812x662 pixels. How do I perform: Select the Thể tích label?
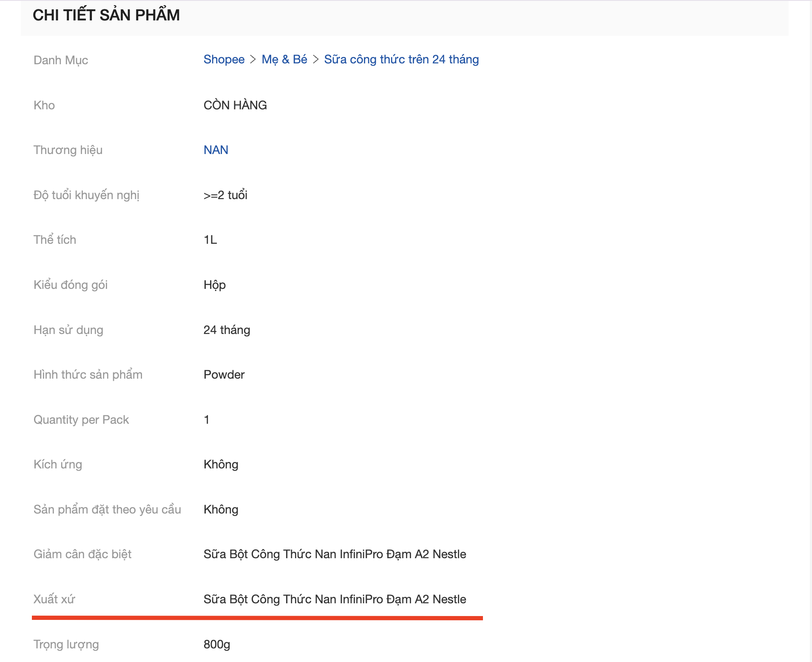(55, 240)
